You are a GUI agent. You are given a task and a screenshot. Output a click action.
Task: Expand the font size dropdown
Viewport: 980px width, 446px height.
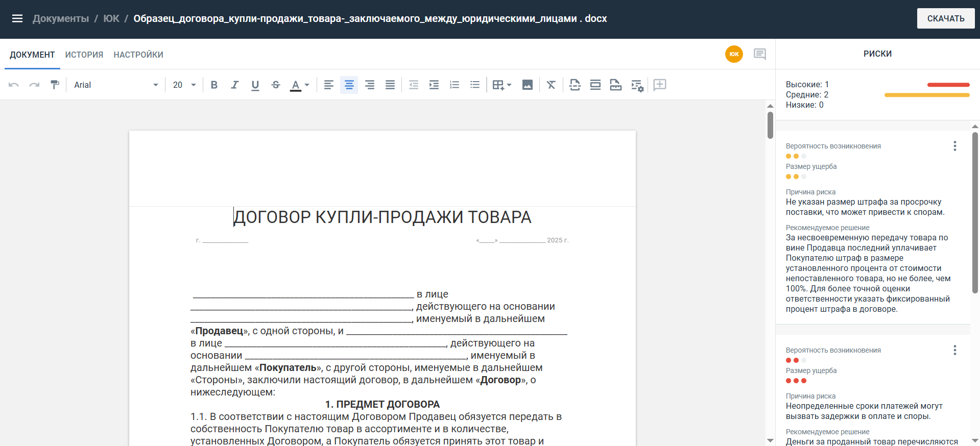pyautogui.click(x=184, y=85)
